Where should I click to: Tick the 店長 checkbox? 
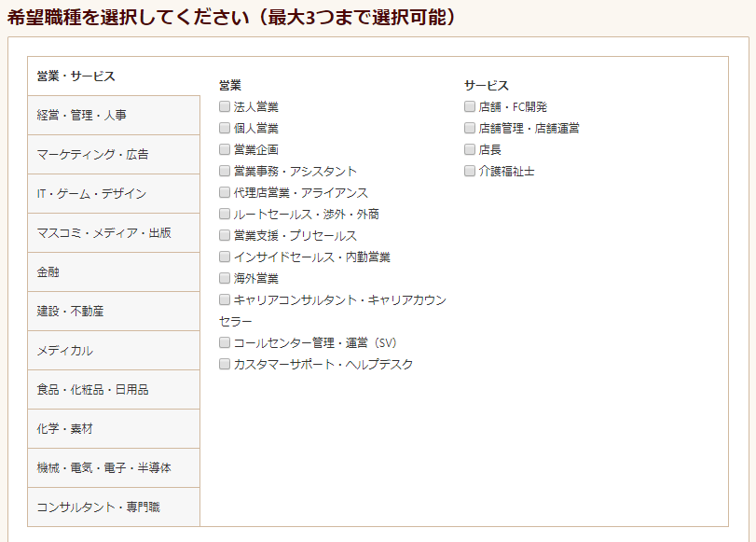click(x=470, y=149)
